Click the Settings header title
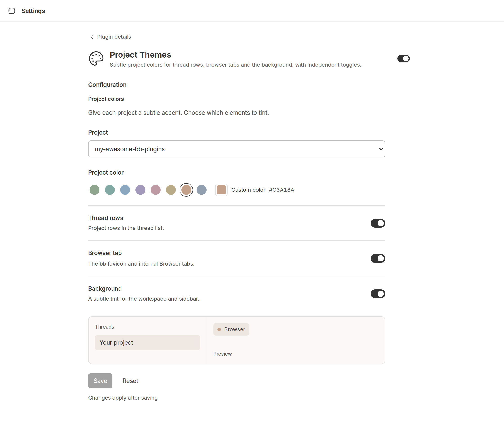The width and height of the screenshot is (504, 432). [33, 11]
